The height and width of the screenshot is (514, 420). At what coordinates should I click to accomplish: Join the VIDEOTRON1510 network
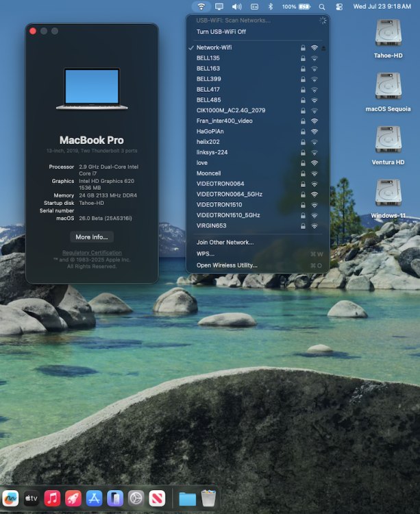coord(258,205)
